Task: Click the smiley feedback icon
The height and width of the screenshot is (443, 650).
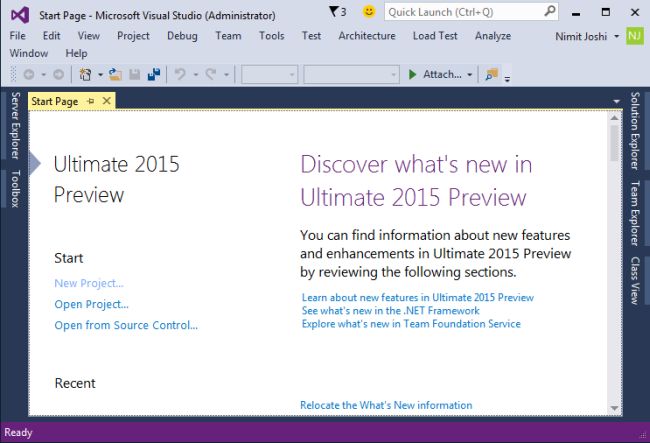Action: tap(369, 12)
